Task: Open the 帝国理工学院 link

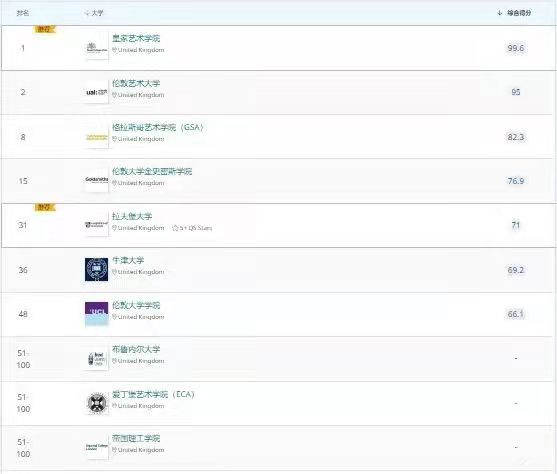Action: pyautogui.click(x=136, y=438)
